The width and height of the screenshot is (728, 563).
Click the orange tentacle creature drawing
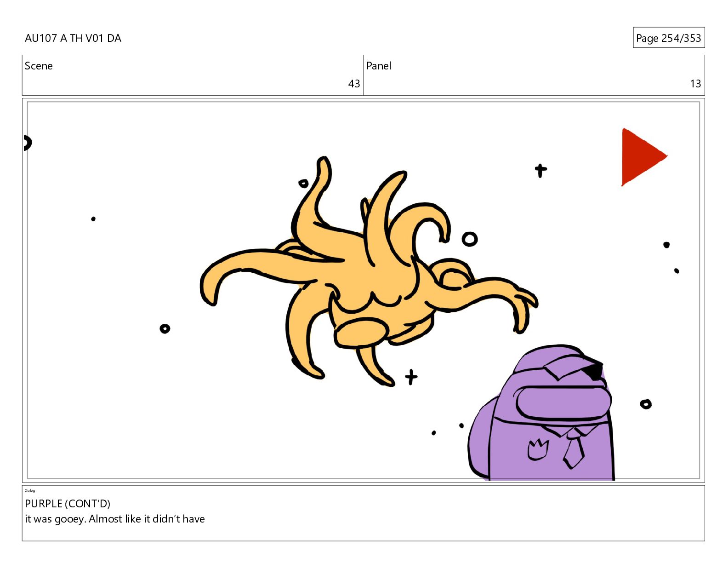pyautogui.click(x=369, y=271)
